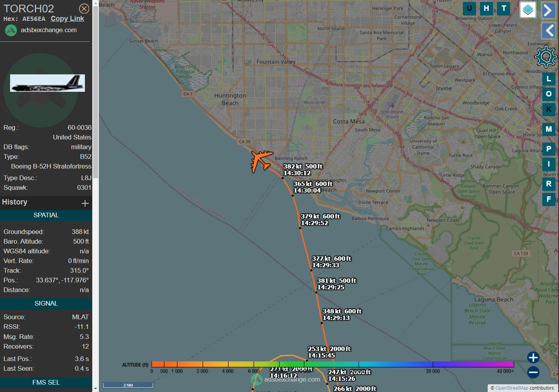Toggle the R map option button
The image size is (559, 392).
click(549, 184)
